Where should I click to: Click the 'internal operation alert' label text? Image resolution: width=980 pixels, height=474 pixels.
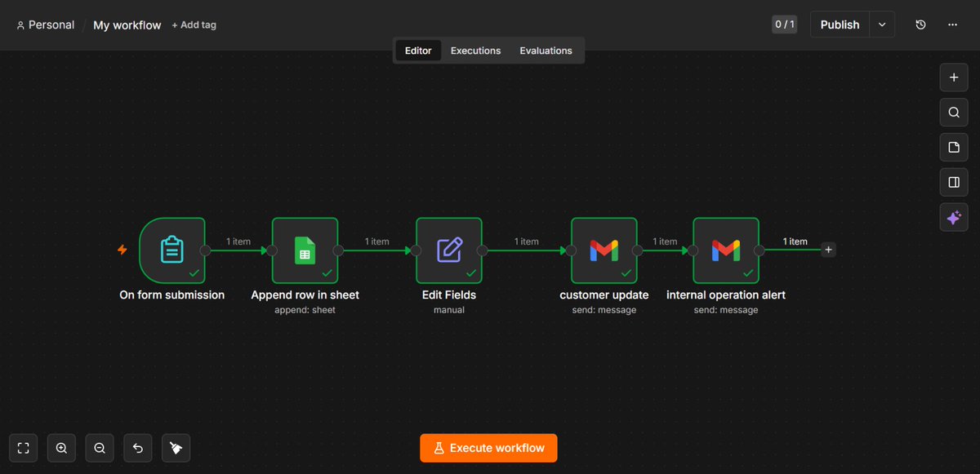(x=726, y=295)
